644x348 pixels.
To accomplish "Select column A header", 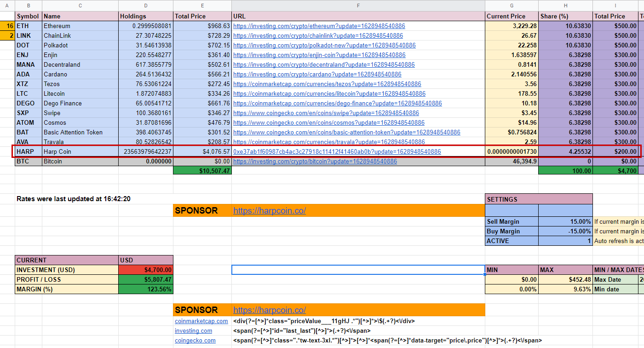I will click(7, 6).
